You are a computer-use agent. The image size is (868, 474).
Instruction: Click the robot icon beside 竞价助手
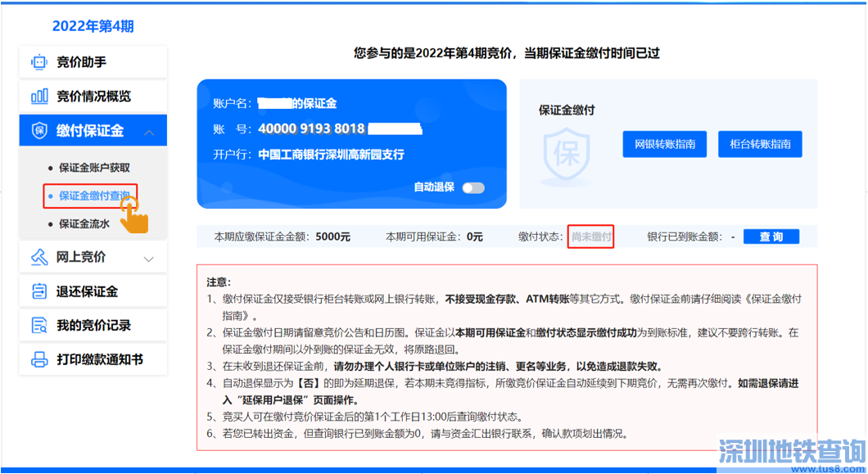[x=38, y=62]
